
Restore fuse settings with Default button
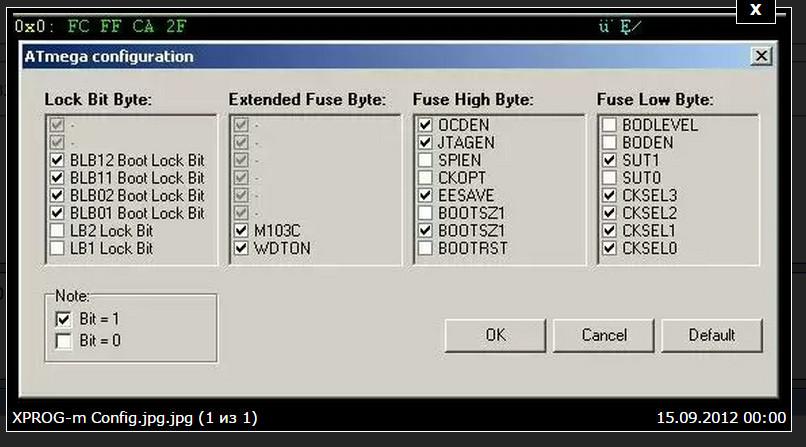point(711,336)
